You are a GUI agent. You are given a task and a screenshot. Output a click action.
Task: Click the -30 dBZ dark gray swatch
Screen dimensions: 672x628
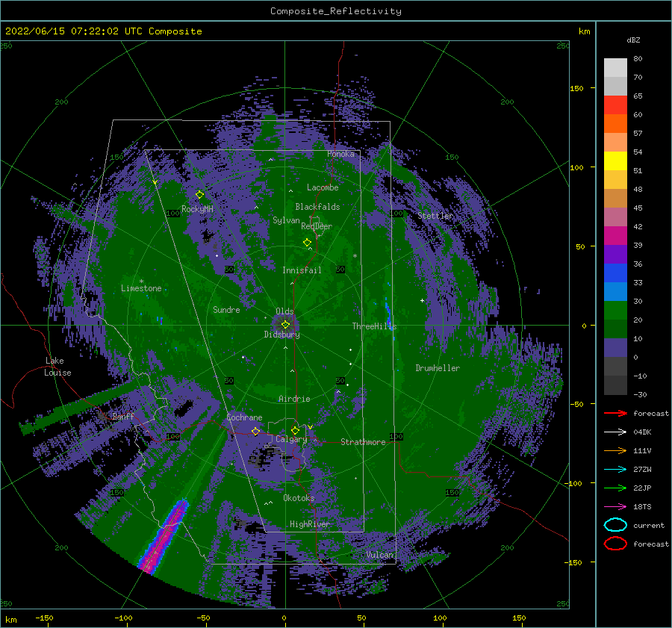(615, 385)
